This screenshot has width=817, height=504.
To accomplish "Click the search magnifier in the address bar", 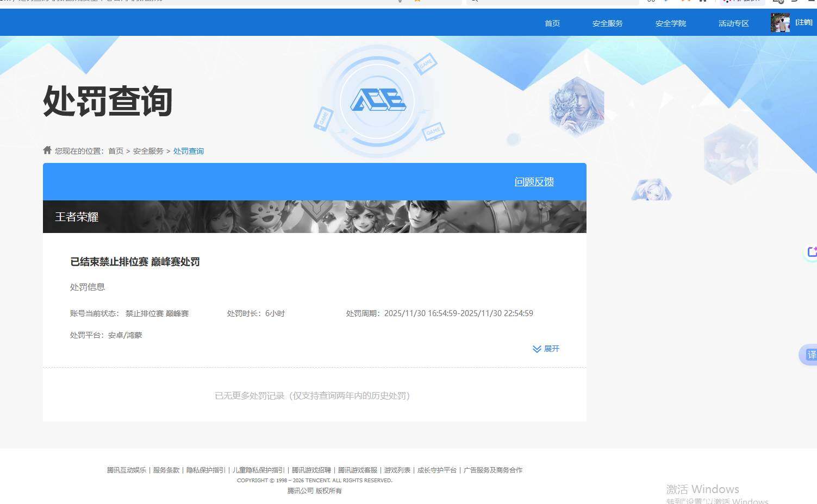I will click(474, 2).
